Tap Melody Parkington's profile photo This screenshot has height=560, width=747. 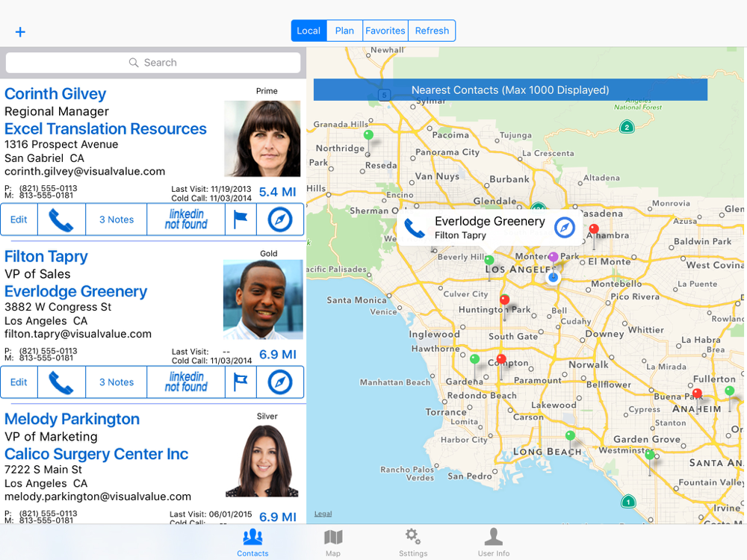point(262,461)
